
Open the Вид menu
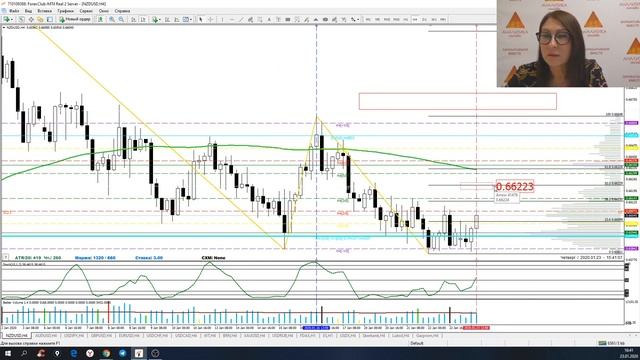click(28, 11)
